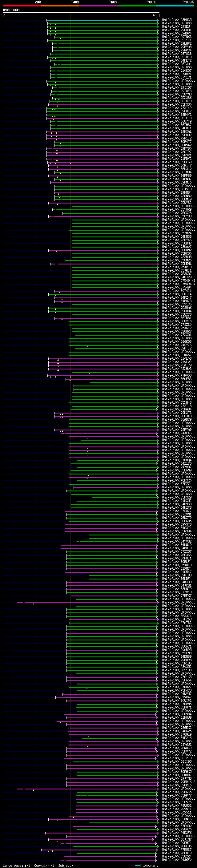Image resolution: width=197 pixels, height=868 pixels.
Task: Select the UniRef100_B9FUE7 label
Action: (177, 111)
